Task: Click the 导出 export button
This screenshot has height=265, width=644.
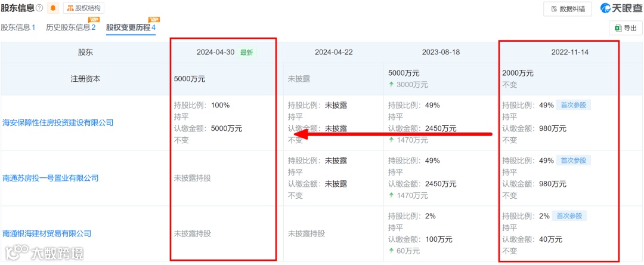Action: click(x=625, y=28)
